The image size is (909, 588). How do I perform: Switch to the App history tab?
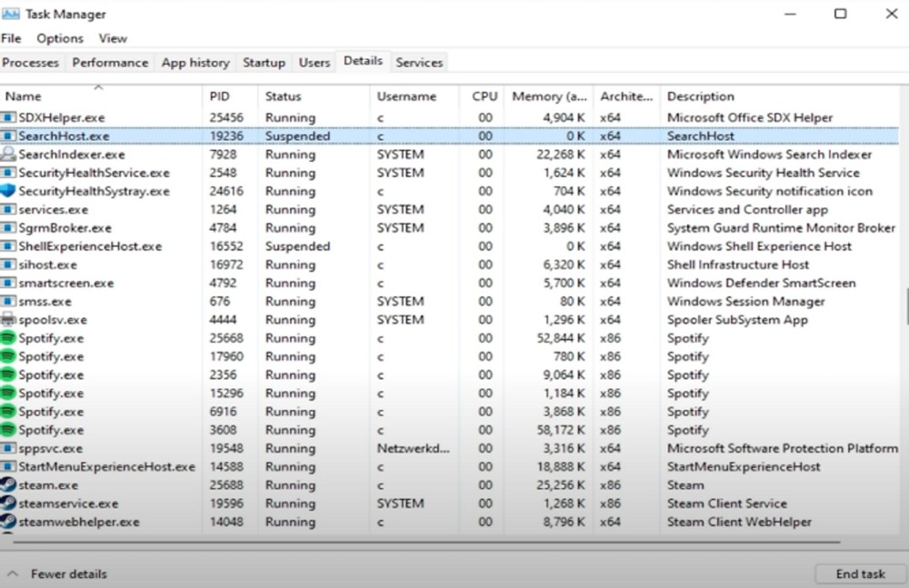pos(195,63)
